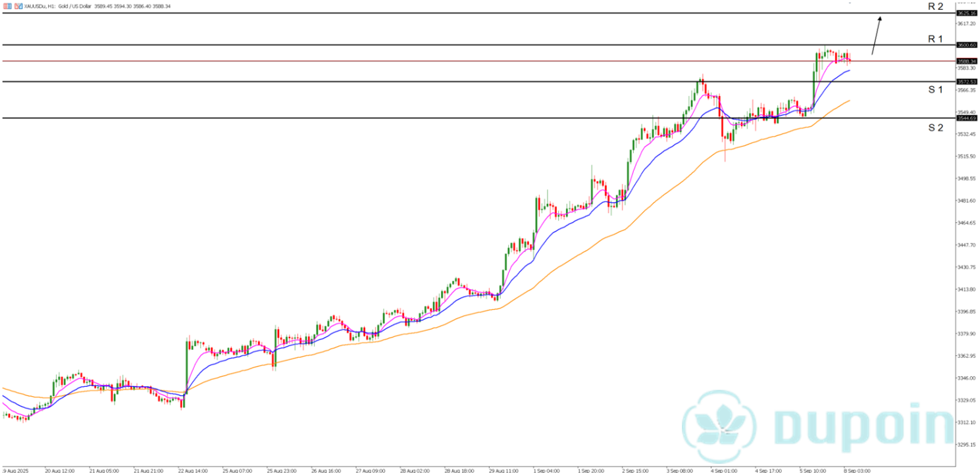Click the 3396.85 price axis label
Viewport: 980px width, 473px height.
pyautogui.click(x=966, y=312)
